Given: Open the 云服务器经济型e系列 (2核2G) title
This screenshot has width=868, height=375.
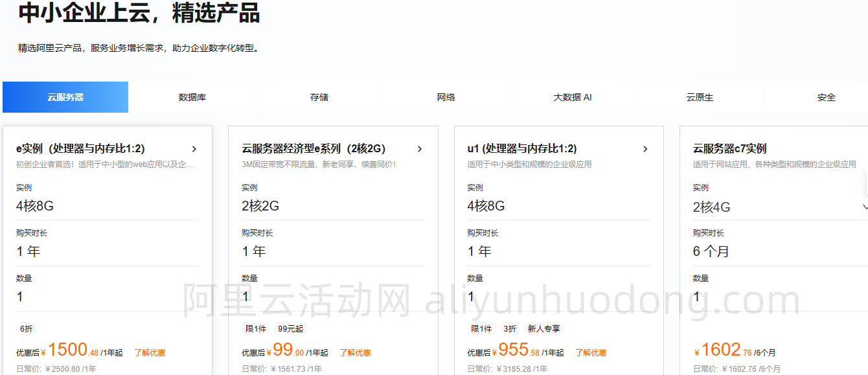Looking at the screenshot, I should 314,149.
